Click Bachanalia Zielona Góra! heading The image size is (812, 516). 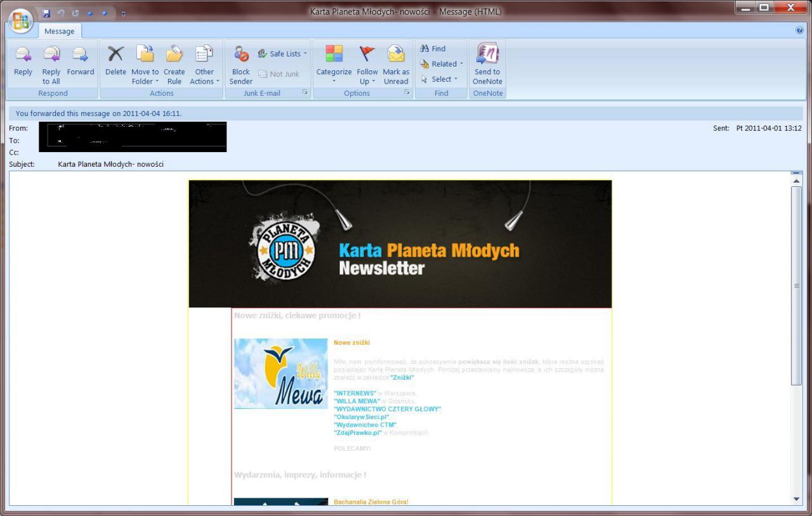coord(371,502)
